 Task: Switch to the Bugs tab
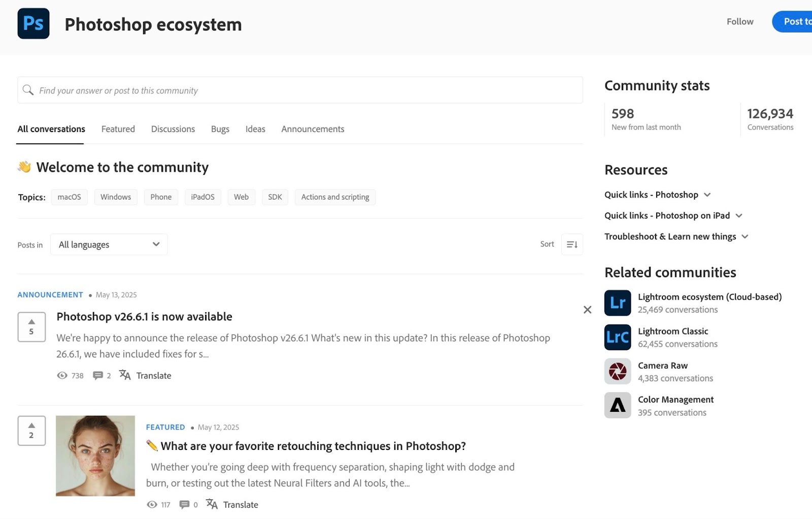click(220, 129)
